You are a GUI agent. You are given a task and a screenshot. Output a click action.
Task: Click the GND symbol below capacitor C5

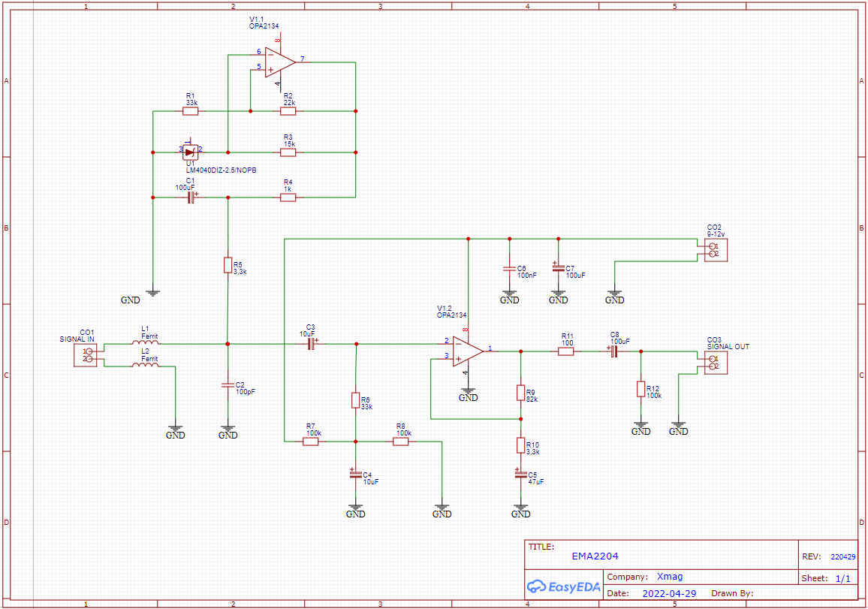520,511
